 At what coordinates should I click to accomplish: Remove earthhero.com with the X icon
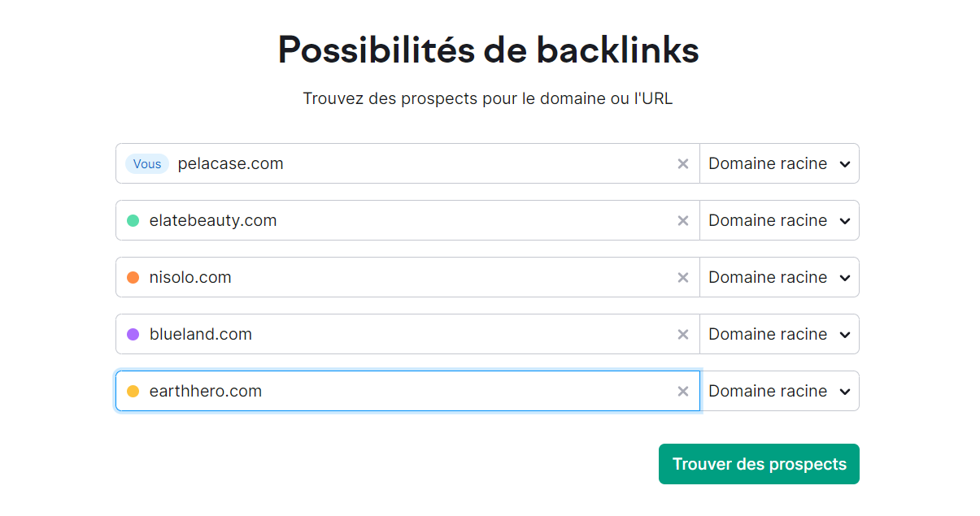[683, 391]
